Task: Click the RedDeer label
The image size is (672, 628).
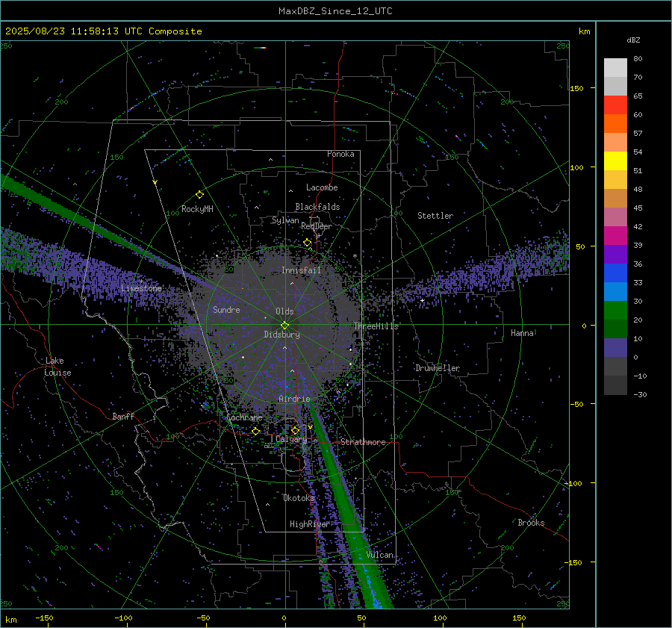Action: 317,226
